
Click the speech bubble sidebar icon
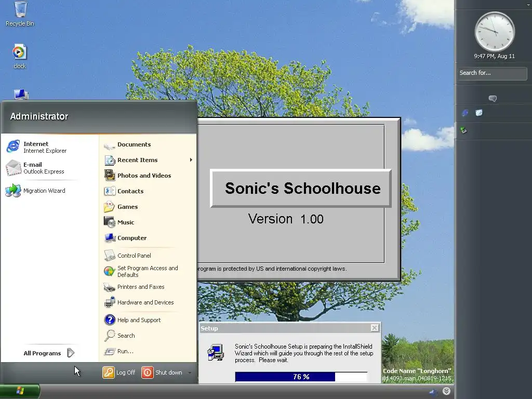(x=493, y=99)
